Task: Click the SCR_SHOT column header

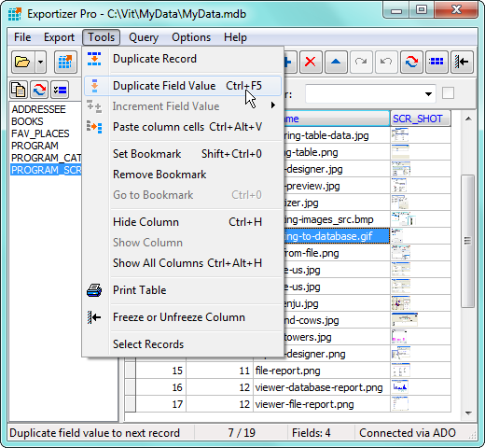Action: [x=420, y=119]
